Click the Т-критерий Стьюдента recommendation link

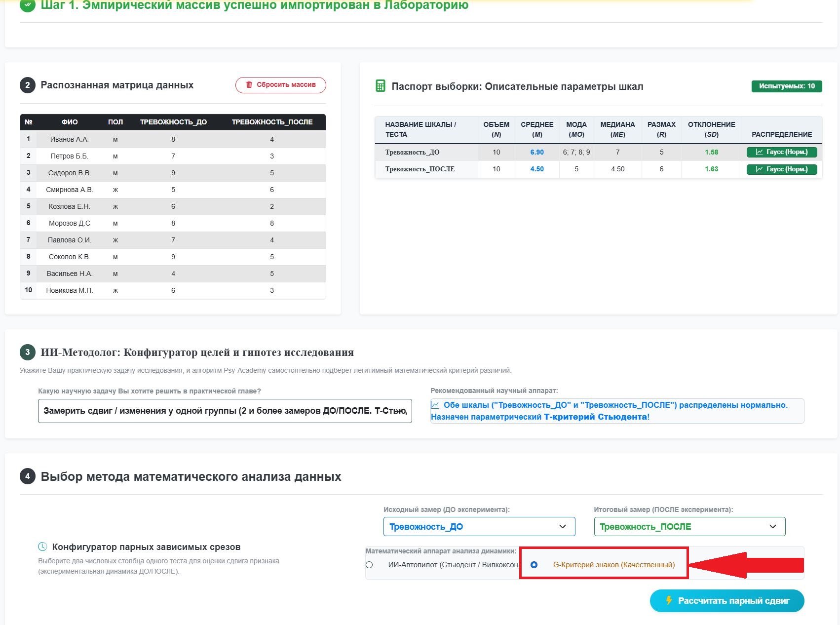click(596, 417)
